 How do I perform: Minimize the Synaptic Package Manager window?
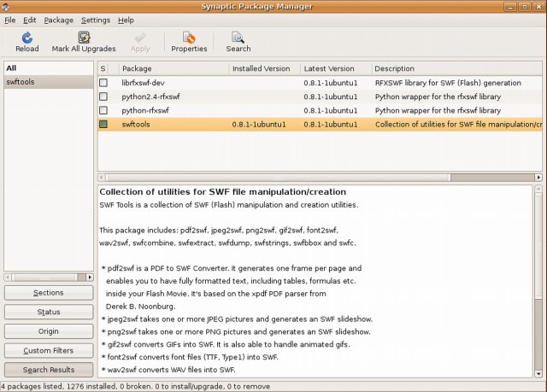coord(509,7)
